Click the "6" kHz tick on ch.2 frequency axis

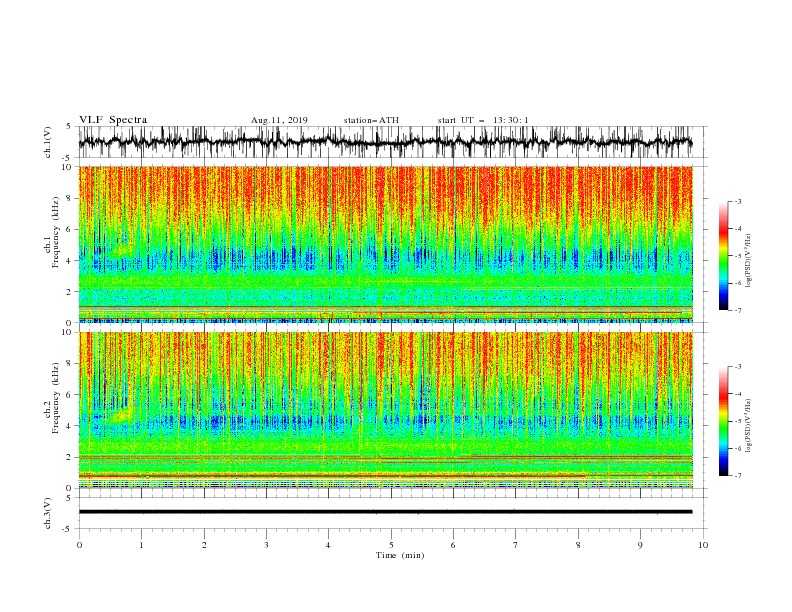(x=70, y=395)
